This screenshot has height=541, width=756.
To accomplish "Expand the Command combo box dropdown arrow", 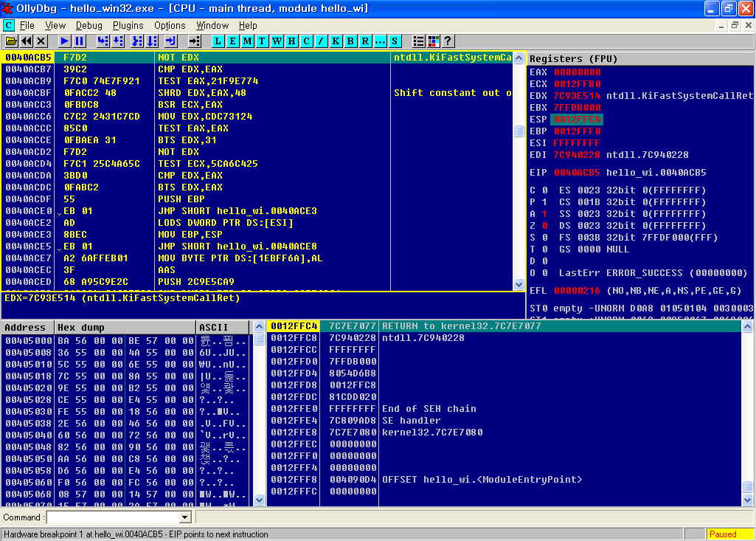I will tap(185, 518).
